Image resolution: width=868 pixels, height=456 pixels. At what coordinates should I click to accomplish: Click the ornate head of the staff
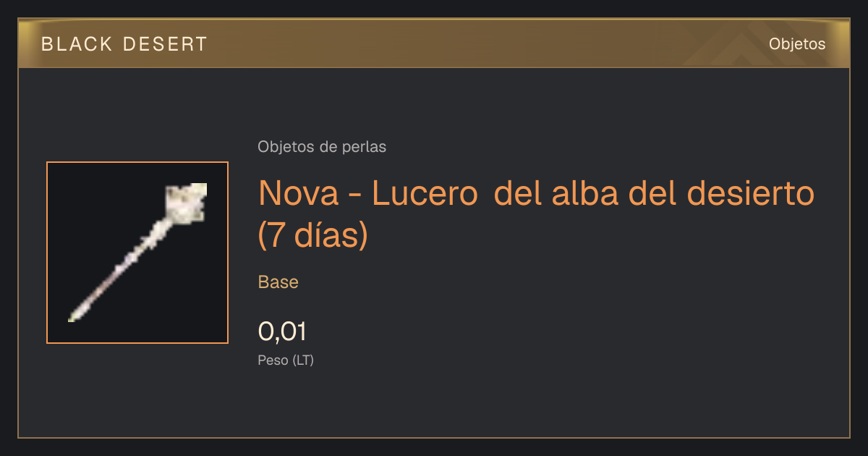point(186,202)
